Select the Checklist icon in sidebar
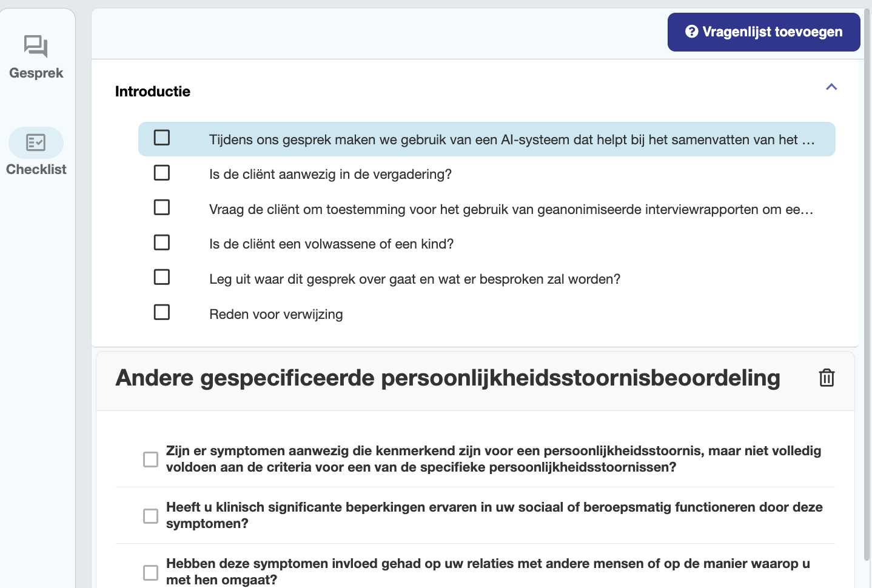The image size is (872, 588). pyautogui.click(x=36, y=142)
